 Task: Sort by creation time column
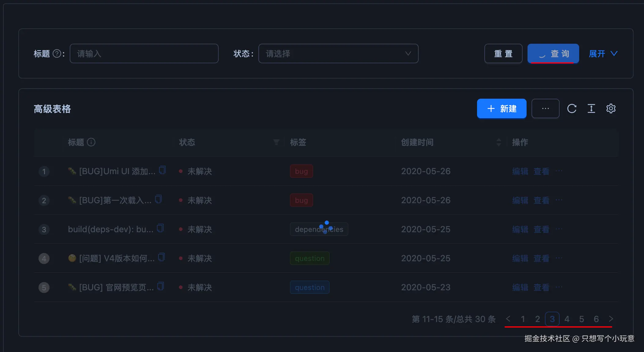click(498, 142)
